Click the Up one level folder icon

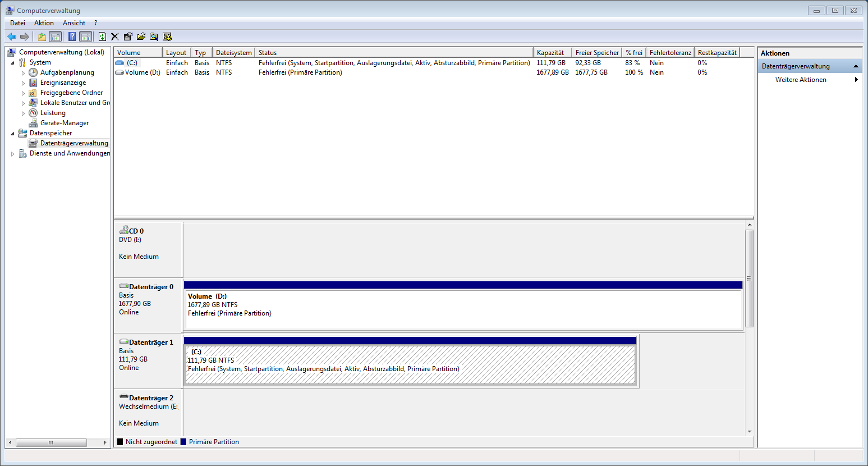[x=42, y=36]
